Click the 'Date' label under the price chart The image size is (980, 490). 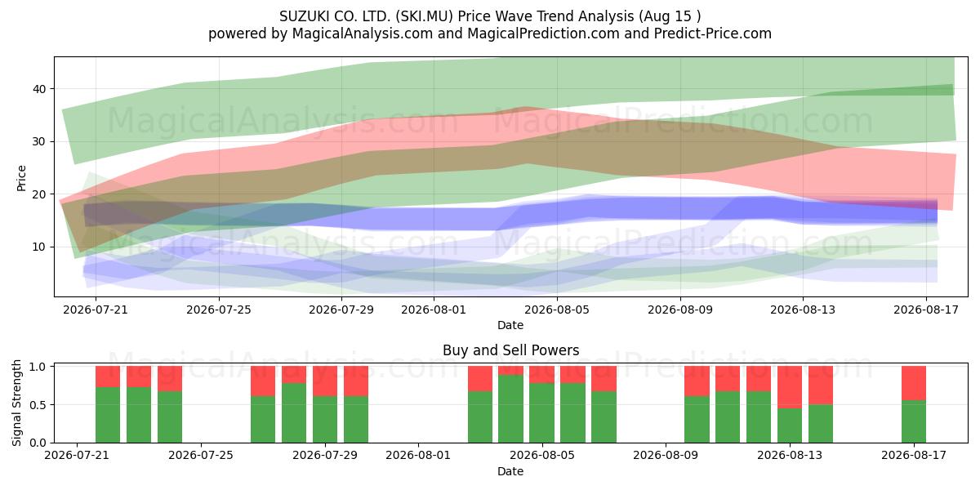(x=510, y=325)
